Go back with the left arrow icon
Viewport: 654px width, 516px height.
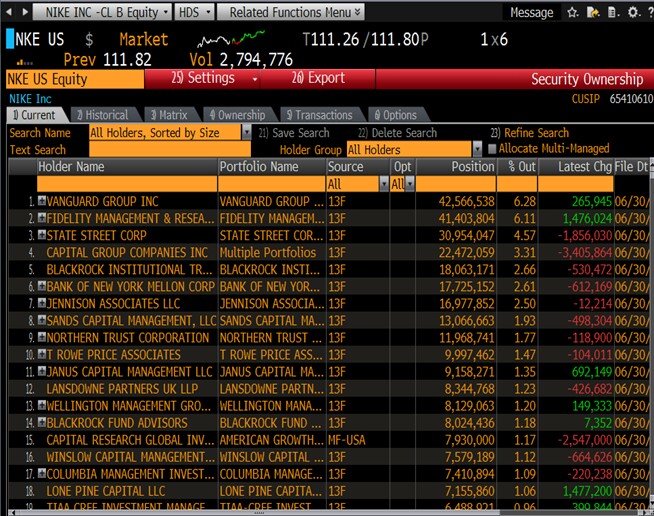(9, 12)
